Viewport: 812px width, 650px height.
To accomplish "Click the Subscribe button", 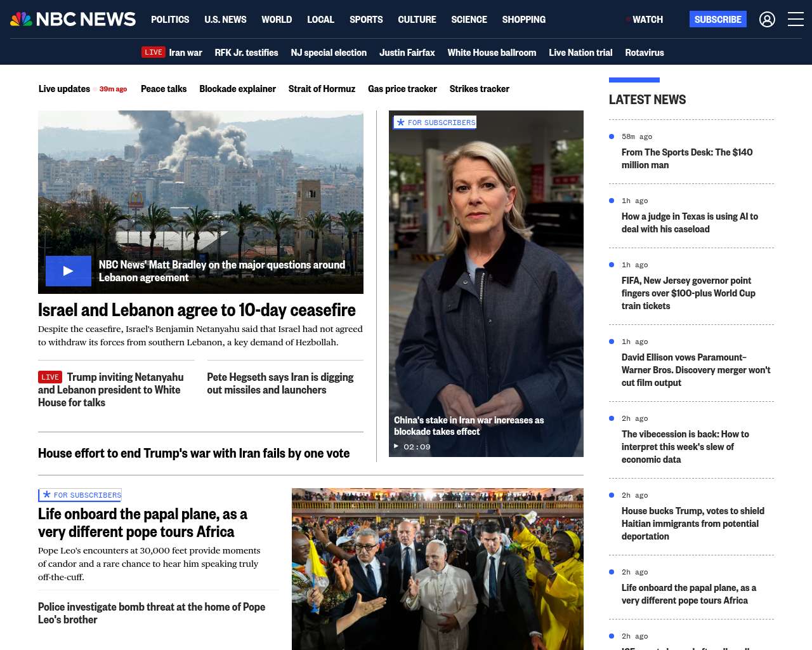I will [717, 20].
